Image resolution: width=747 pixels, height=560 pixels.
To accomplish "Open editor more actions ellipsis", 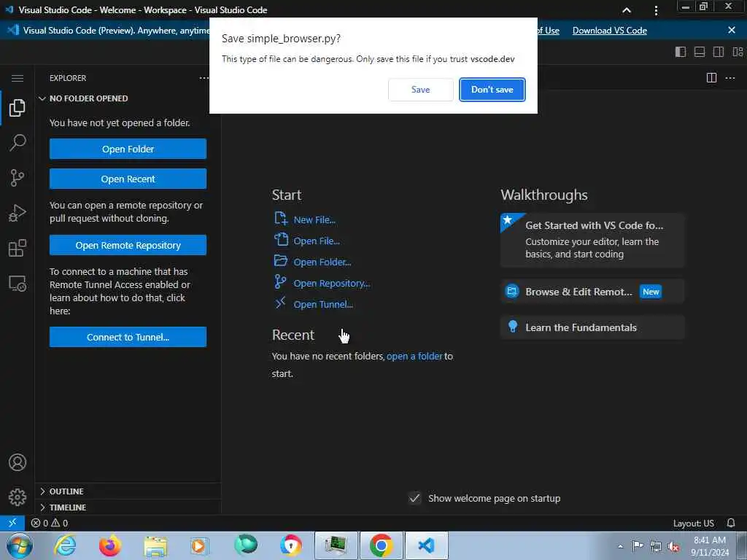I will coord(730,77).
